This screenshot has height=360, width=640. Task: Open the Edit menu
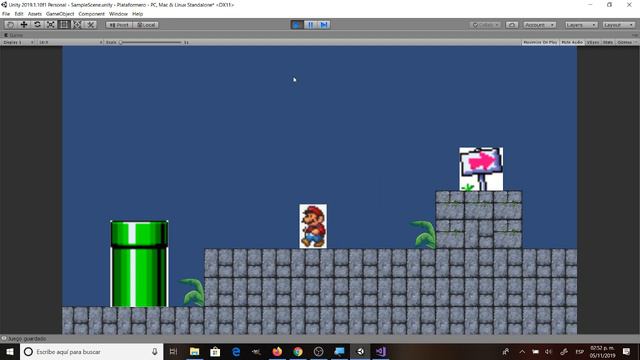pos(19,14)
